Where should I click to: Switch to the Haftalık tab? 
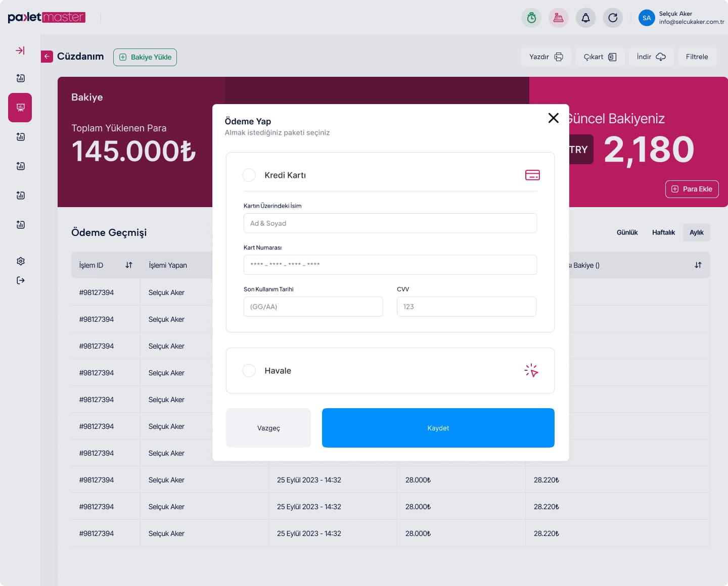663,232
